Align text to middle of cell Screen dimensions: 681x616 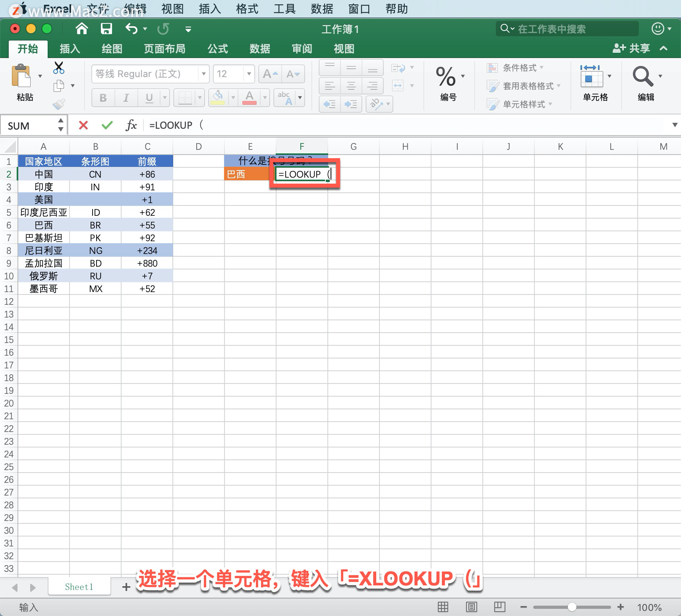click(351, 68)
